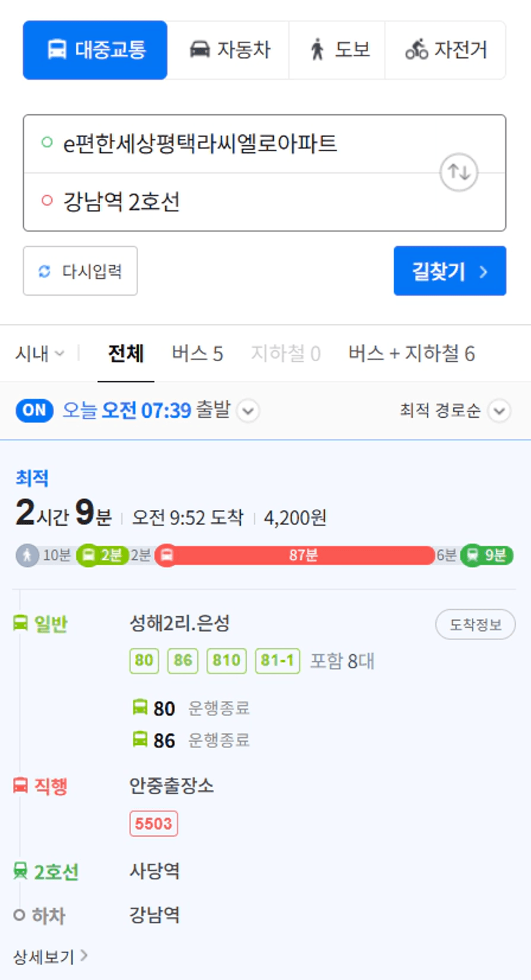
Task: Open 도착정보 for 성해2리.은성 stop
Action: (x=475, y=625)
